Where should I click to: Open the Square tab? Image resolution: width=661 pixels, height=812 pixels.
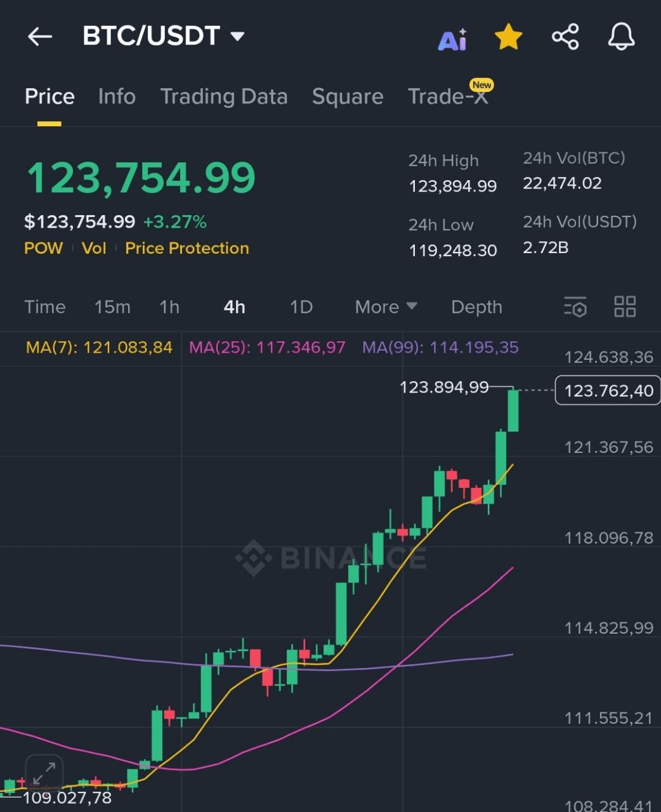click(348, 96)
